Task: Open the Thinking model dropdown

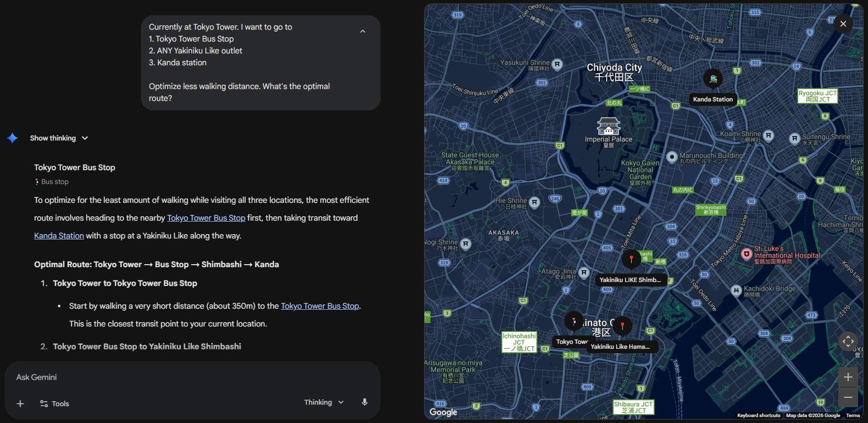Action: pos(324,402)
